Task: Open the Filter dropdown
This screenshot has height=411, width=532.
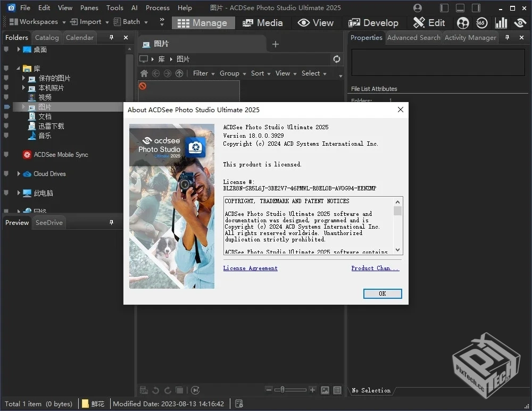Action: click(x=203, y=73)
